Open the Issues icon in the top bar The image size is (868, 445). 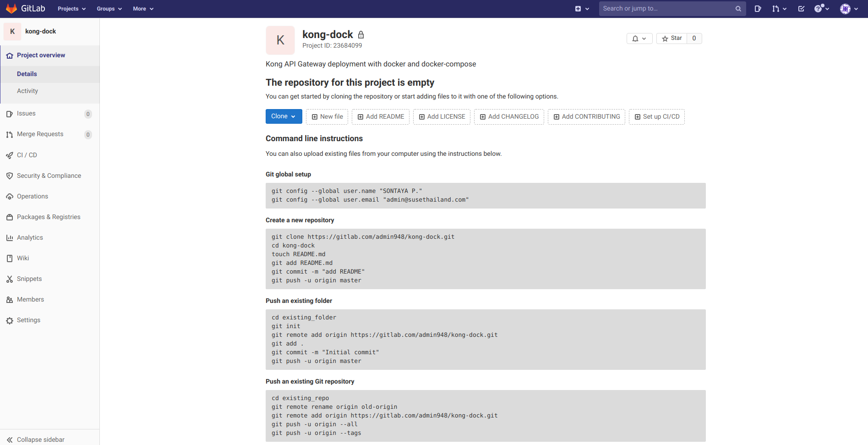point(757,8)
